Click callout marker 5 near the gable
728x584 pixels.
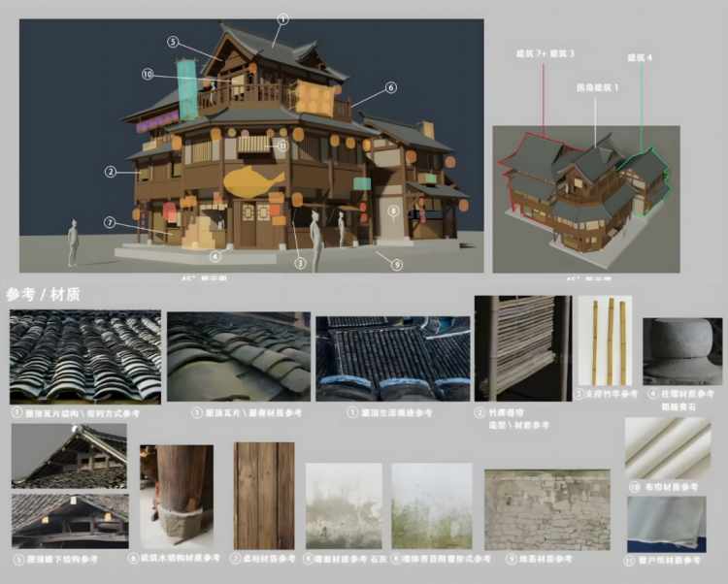tap(173, 42)
